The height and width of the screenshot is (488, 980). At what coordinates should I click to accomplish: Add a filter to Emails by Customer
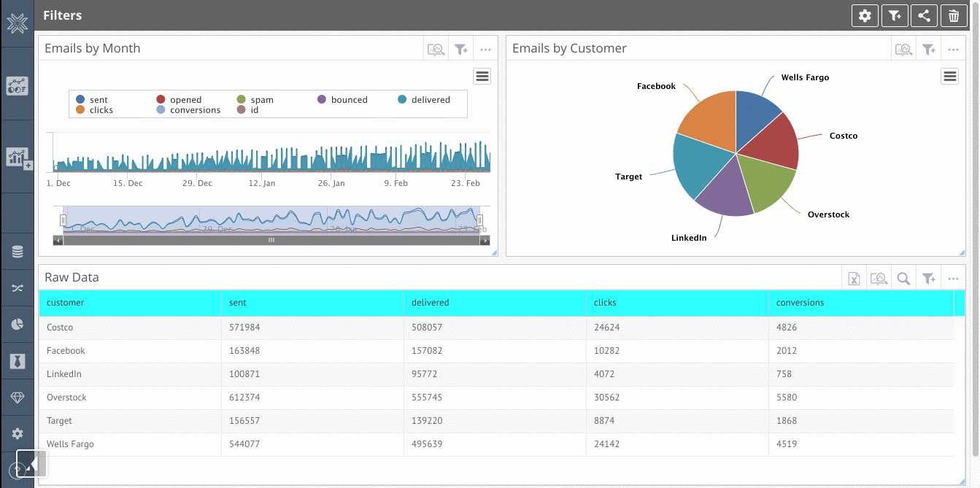click(928, 49)
